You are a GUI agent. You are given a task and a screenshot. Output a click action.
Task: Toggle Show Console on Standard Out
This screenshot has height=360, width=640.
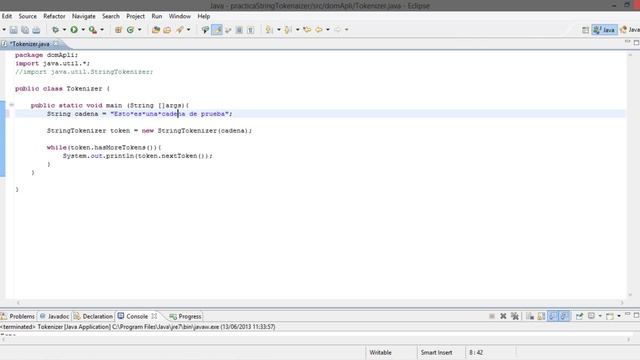coord(553,316)
